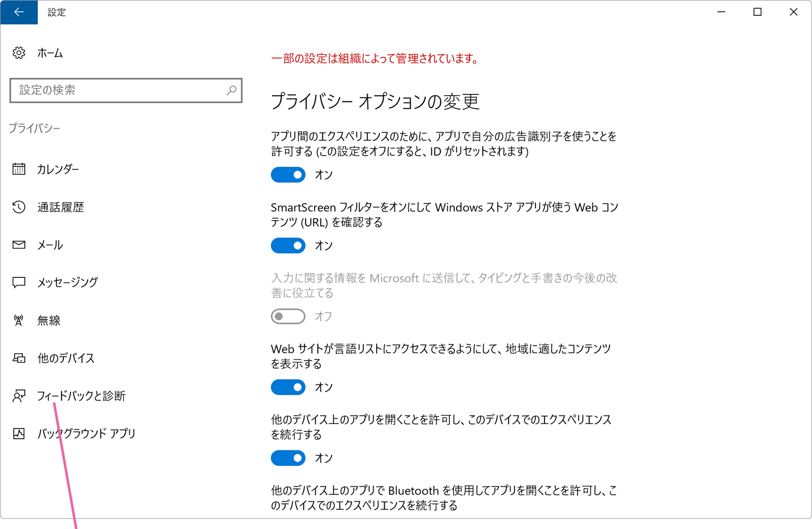The image size is (812, 529).
Task: Minimize the settings window
Action: (721, 12)
